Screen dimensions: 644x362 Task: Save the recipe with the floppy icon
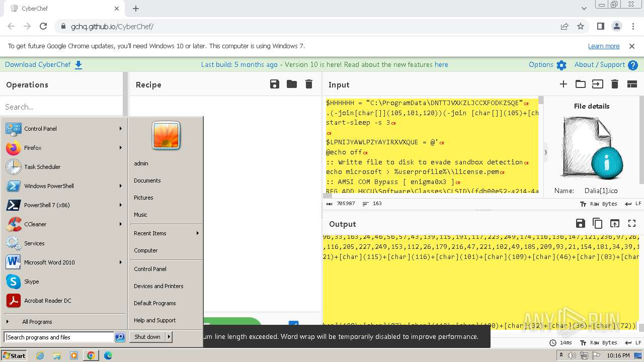pyautogui.click(x=275, y=84)
